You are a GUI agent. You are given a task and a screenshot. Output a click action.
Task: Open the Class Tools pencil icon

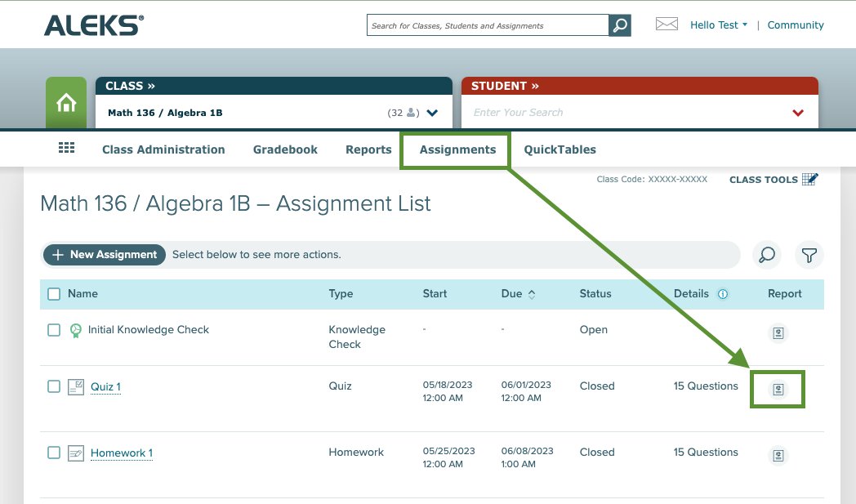(x=810, y=179)
